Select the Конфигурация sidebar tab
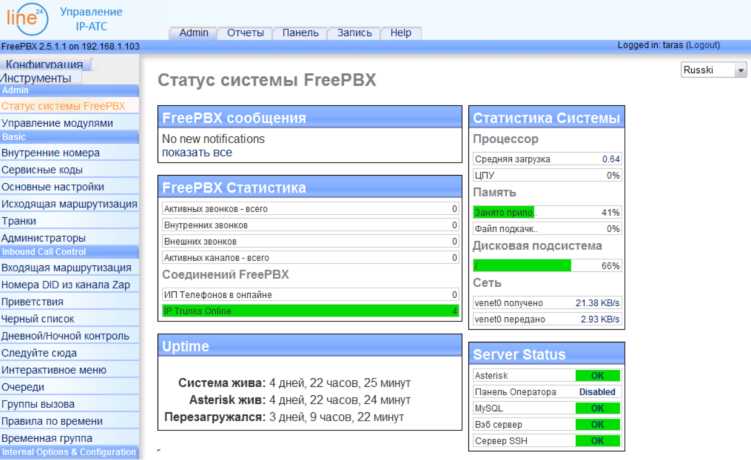751x460 pixels. (x=45, y=64)
